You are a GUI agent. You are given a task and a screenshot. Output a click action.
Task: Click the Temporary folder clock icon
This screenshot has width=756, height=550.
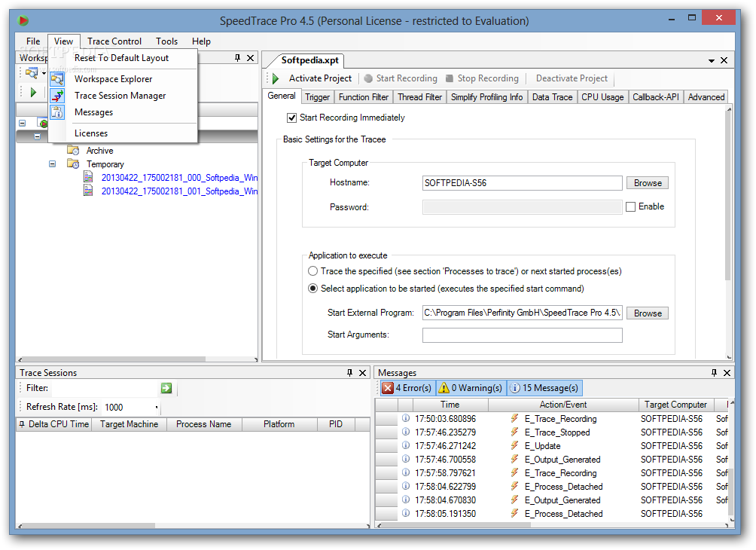pos(73,163)
